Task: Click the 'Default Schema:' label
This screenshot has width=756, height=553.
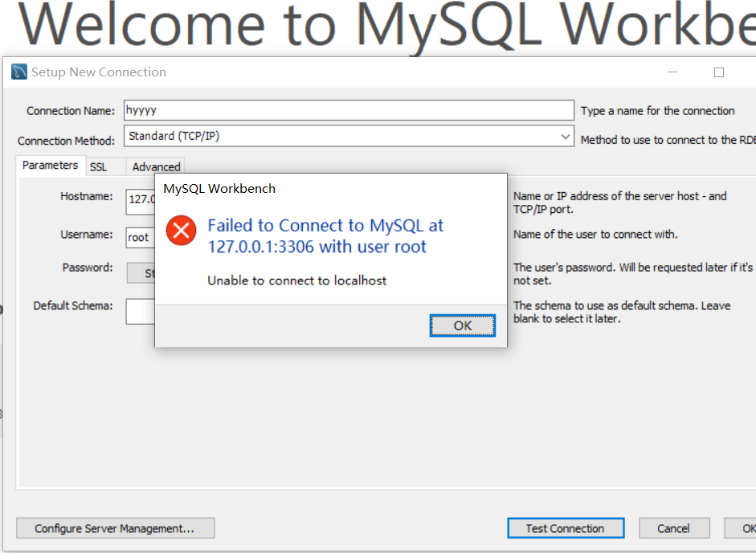Action: click(73, 306)
